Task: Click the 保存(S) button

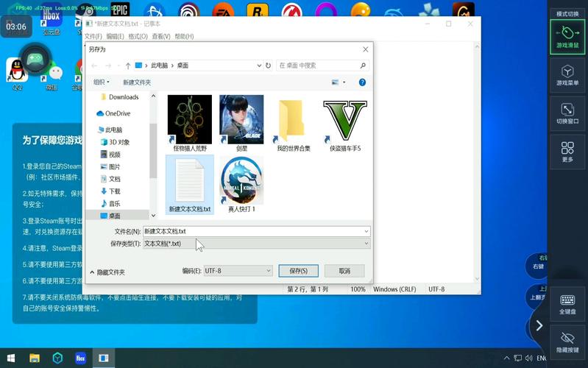Action: 298,271
